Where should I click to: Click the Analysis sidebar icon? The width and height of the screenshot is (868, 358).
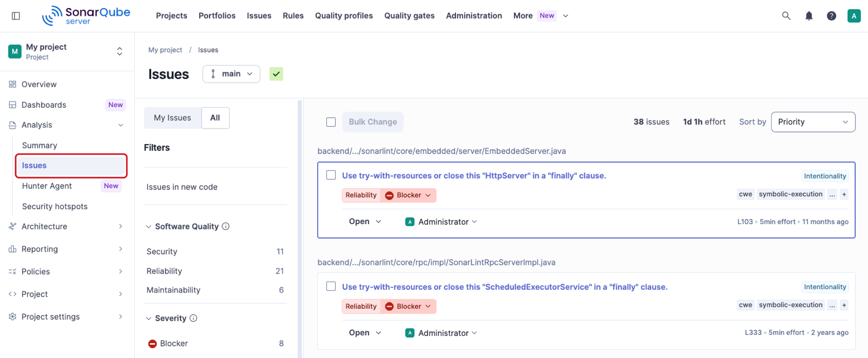13,125
